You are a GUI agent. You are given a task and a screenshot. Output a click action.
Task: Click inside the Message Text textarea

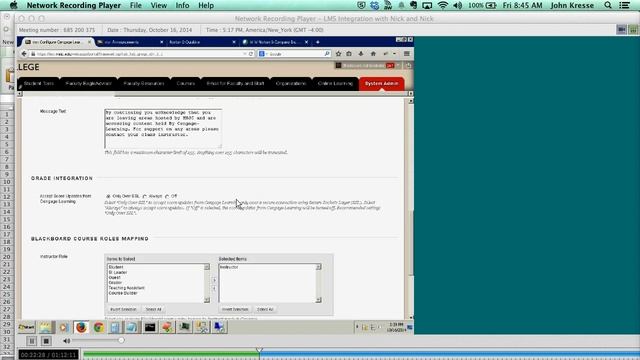(163, 129)
